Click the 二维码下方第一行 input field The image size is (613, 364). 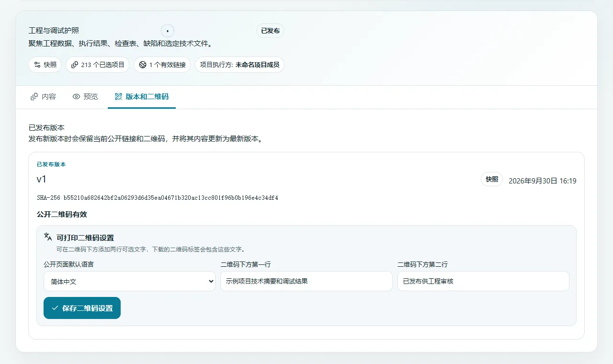point(306,281)
